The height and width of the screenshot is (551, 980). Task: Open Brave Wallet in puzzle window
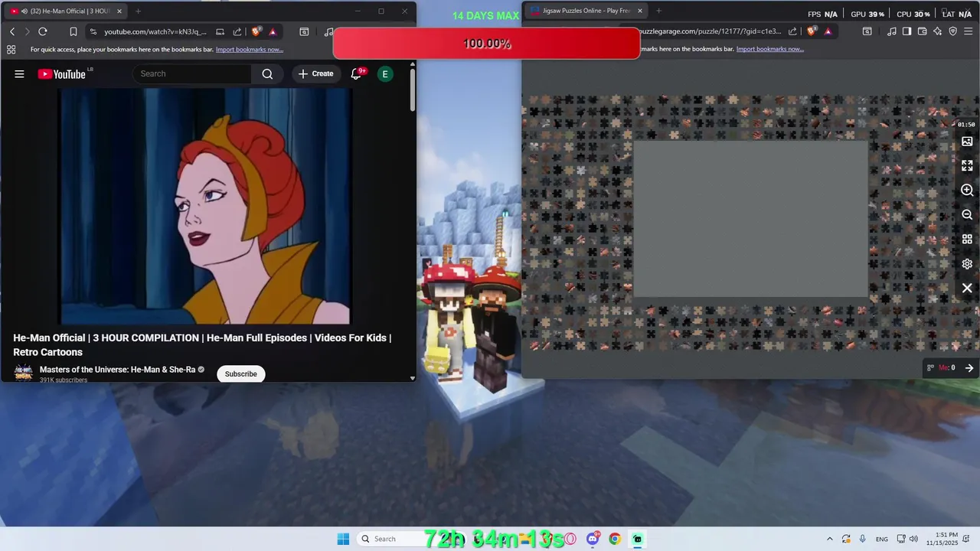point(922,31)
